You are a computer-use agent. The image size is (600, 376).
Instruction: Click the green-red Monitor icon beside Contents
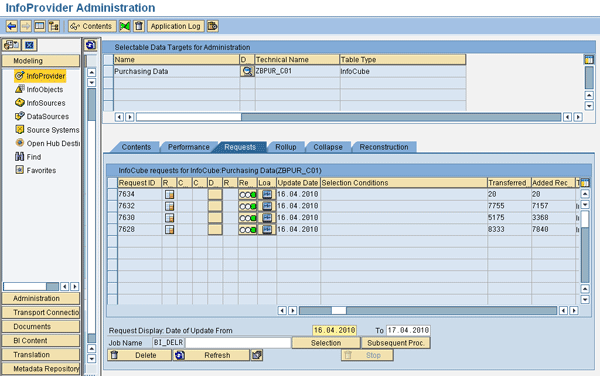(125, 26)
